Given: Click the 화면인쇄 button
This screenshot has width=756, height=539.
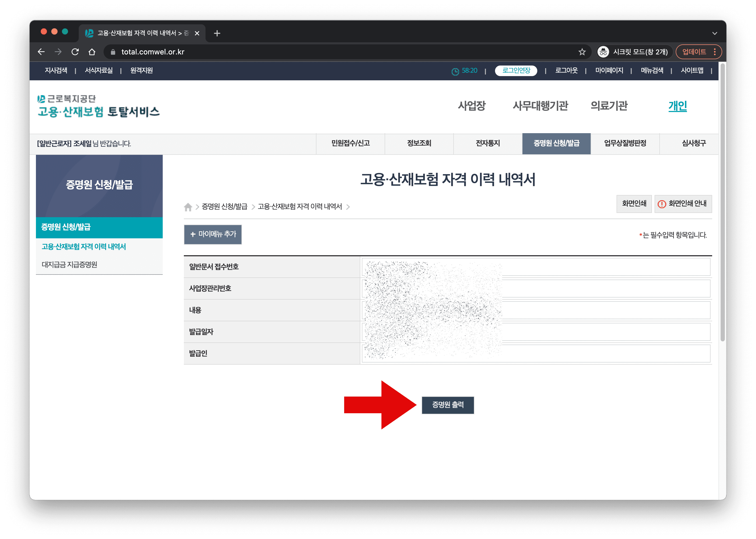Looking at the screenshot, I should coord(634,203).
